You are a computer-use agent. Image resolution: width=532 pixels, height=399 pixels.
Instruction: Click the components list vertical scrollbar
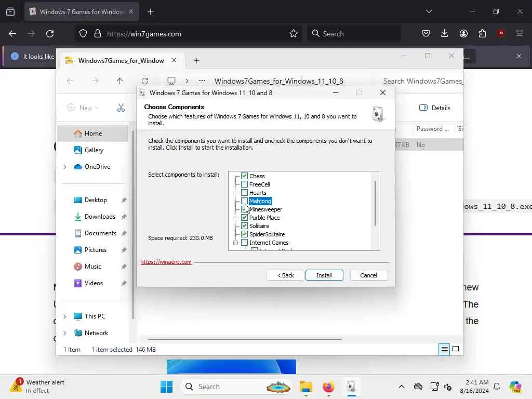[x=375, y=203]
